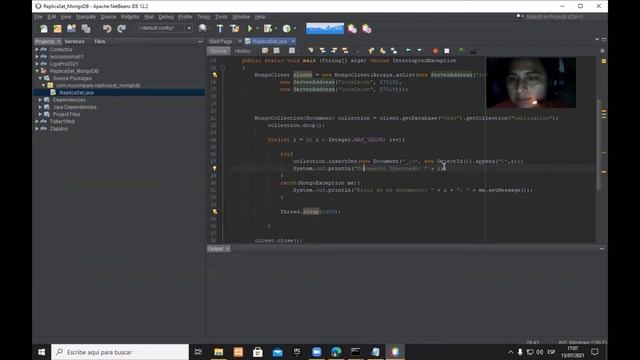Click the line 15 hint bulb

[x=215, y=75]
